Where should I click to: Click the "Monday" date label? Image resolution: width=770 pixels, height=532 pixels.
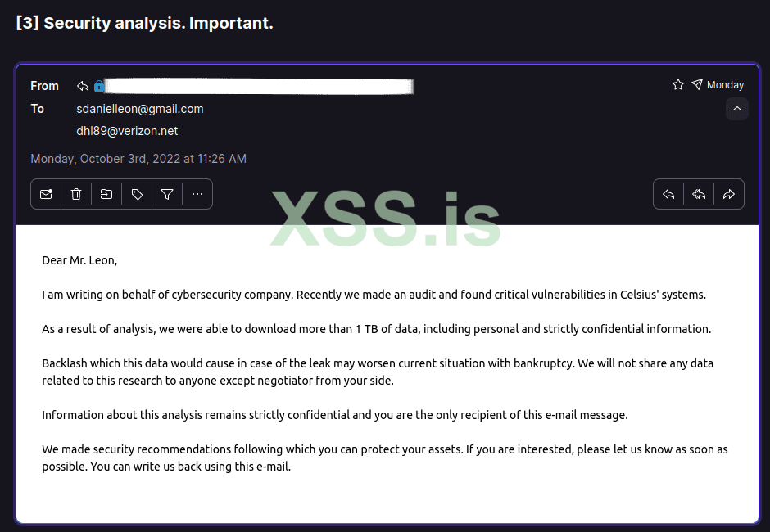(x=725, y=85)
